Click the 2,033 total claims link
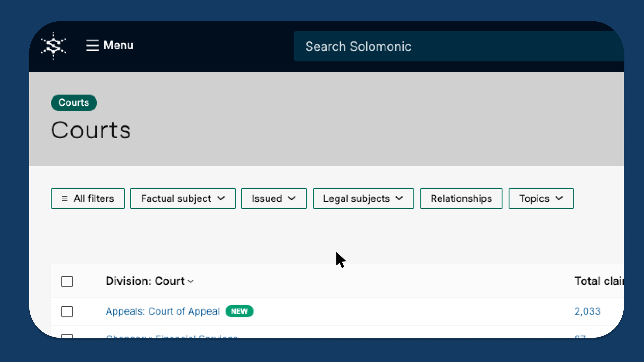644x362 pixels. tap(587, 311)
